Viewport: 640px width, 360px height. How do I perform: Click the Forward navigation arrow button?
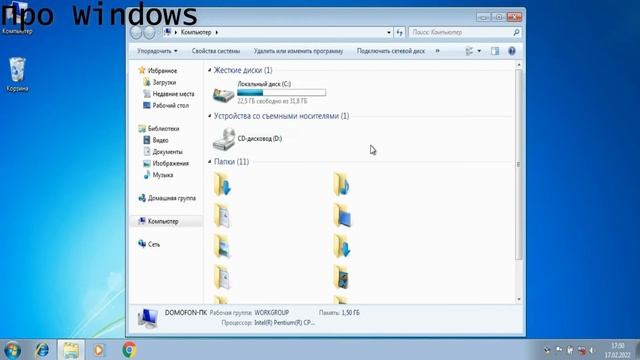[150, 32]
